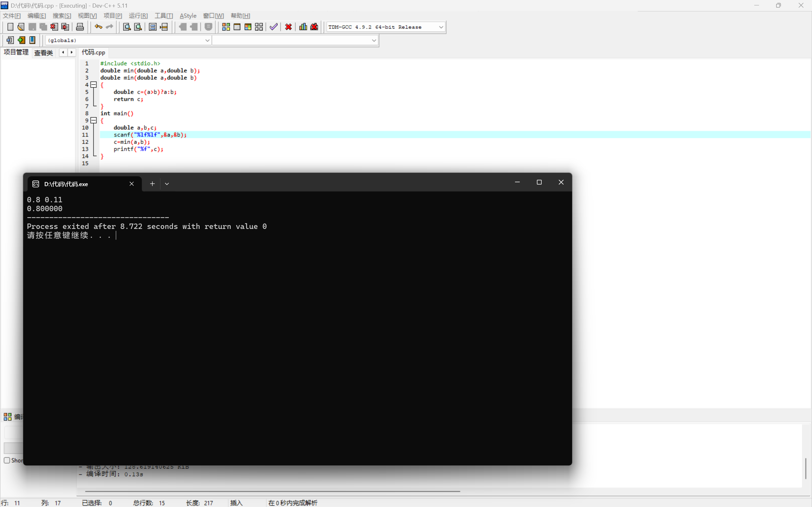Click the Profile analysis bar chart icon
The height and width of the screenshot is (507, 812).
point(303,27)
